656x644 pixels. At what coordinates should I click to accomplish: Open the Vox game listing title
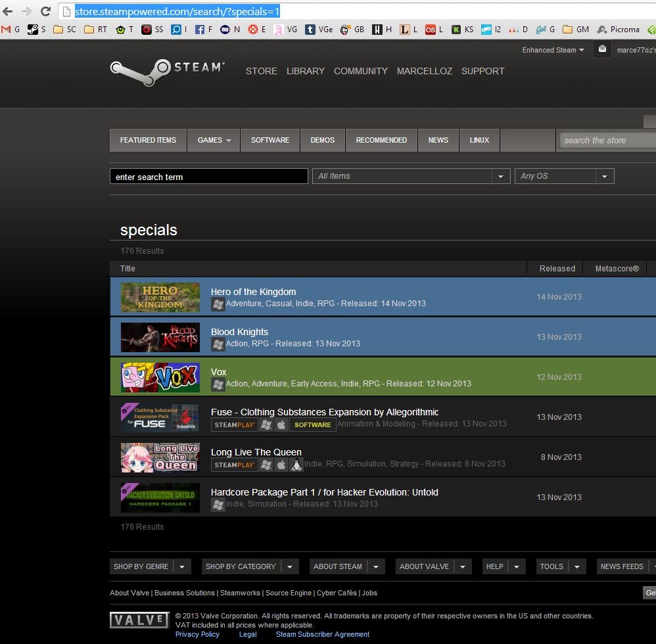(218, 372)
